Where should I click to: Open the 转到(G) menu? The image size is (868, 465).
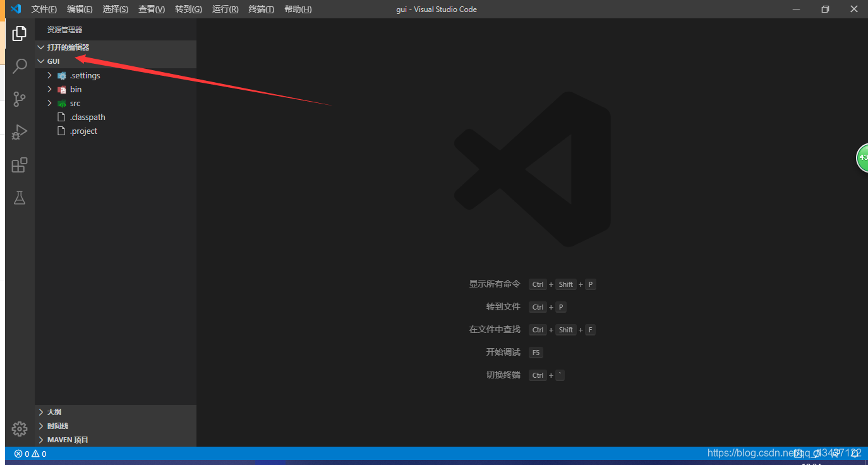point(188,9)
